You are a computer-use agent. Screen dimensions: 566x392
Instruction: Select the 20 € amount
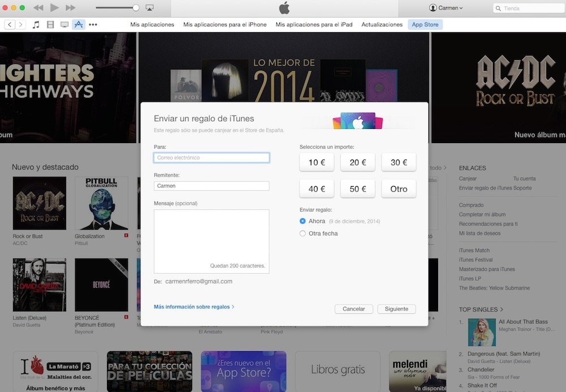358,162
